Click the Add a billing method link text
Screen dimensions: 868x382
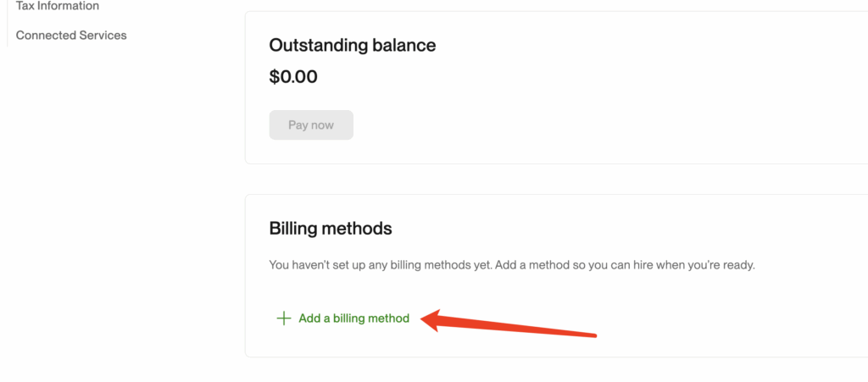(x=353, y=318)
